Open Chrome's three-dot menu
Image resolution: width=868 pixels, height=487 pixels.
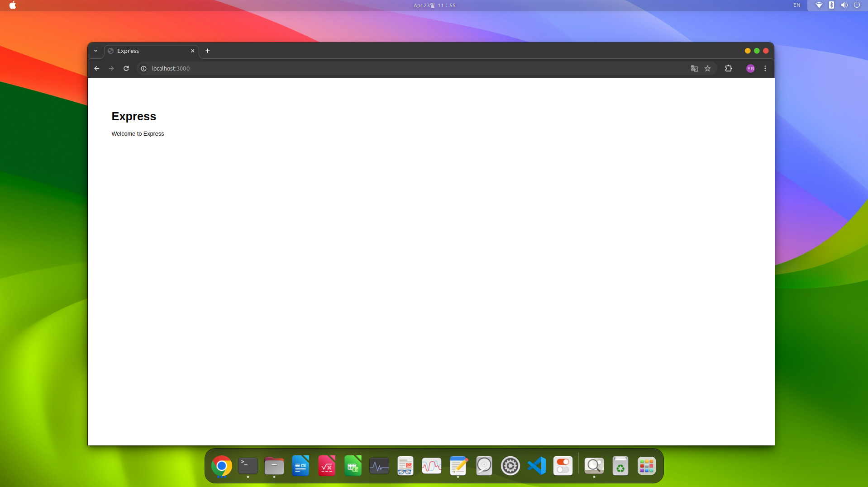tap(765, 68)
